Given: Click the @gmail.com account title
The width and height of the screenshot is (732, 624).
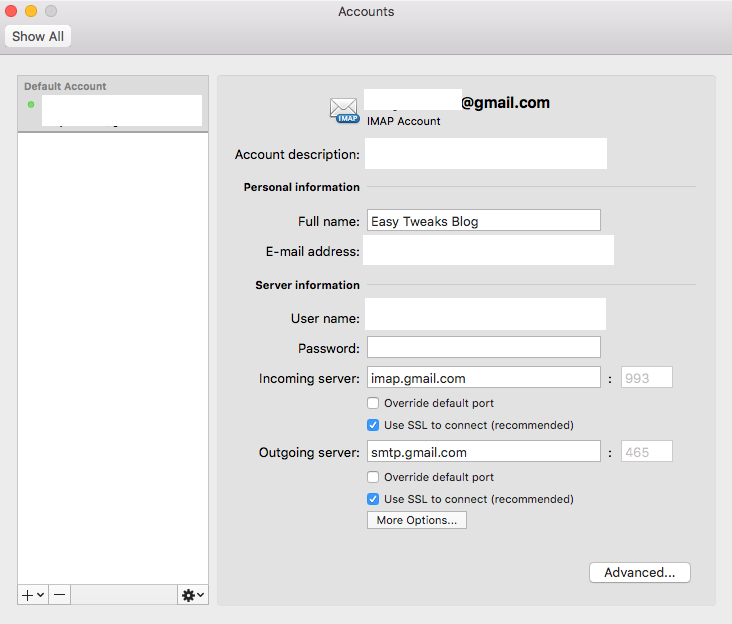Looking at the screenshot, I should [505, 103].
